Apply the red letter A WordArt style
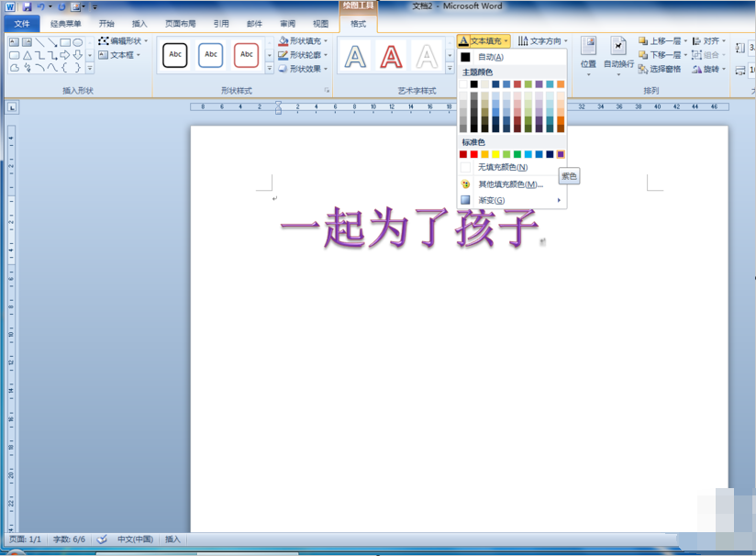Viewport: 756px width, 556px height. tap(391, 56)
